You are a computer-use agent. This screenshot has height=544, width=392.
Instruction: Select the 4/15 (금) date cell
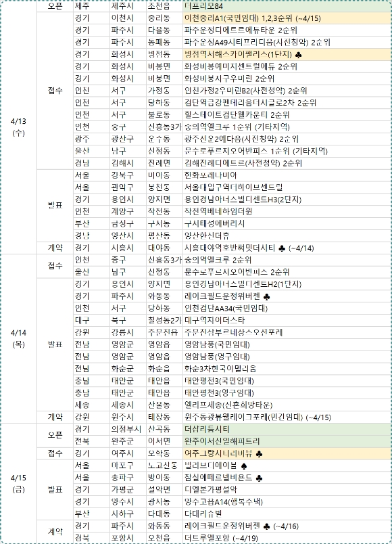(19, 483)
